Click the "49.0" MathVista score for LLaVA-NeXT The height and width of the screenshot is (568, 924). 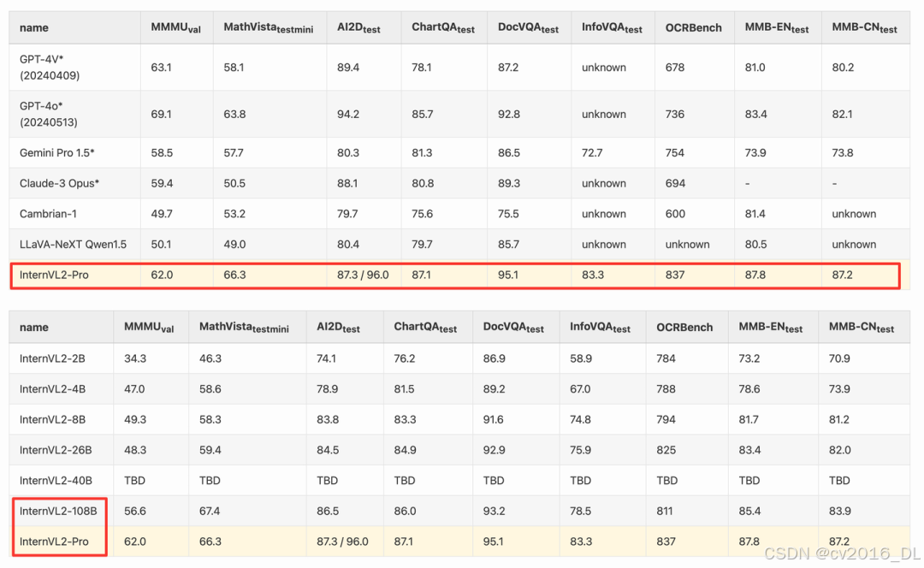[234, 245]
